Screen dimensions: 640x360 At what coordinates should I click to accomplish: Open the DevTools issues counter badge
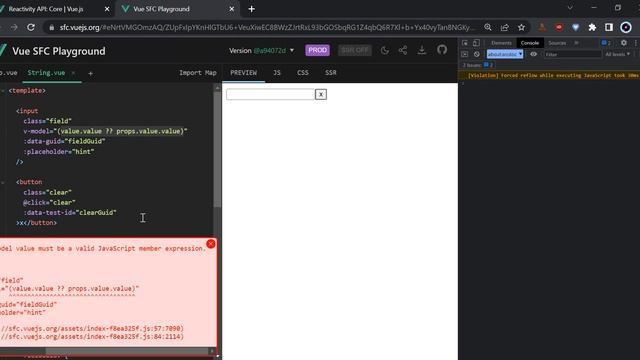point(606,43)
